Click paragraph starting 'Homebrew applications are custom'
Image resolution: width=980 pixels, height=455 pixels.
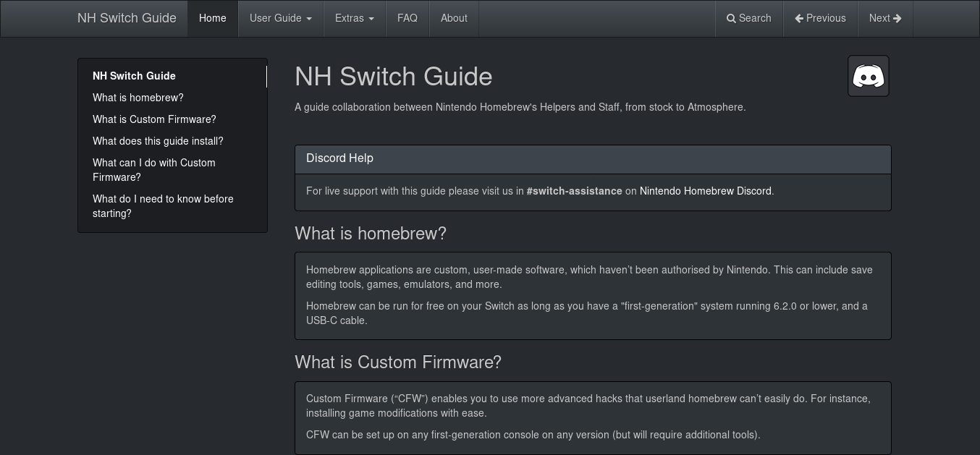pyautogui.click(x=589, y=277)
